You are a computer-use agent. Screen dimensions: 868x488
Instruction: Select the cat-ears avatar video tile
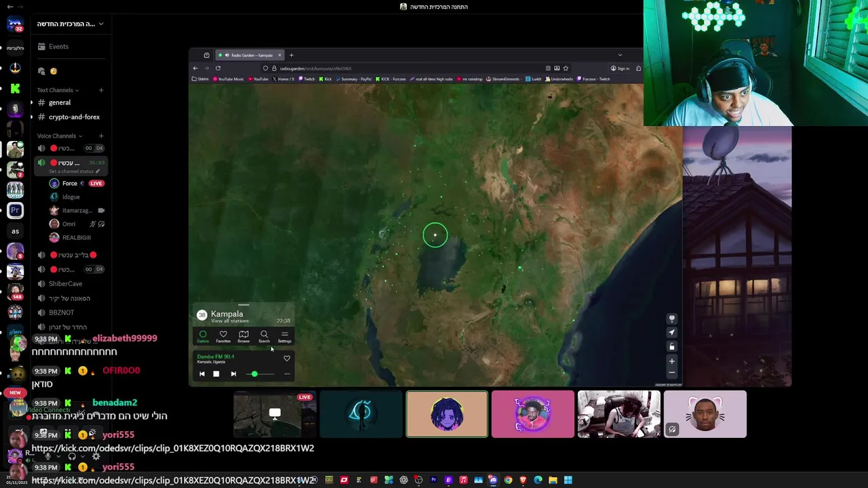click(705, 414)
